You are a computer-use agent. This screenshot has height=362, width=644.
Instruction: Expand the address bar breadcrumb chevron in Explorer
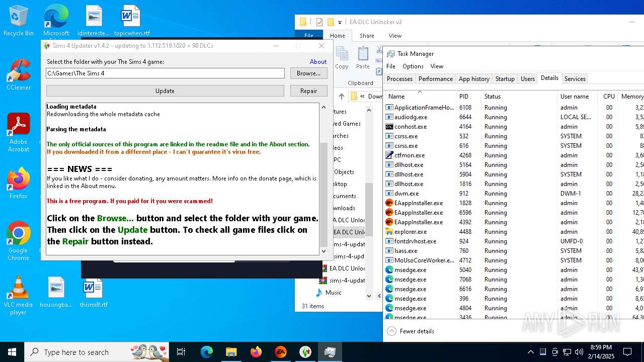coord(362,97)
